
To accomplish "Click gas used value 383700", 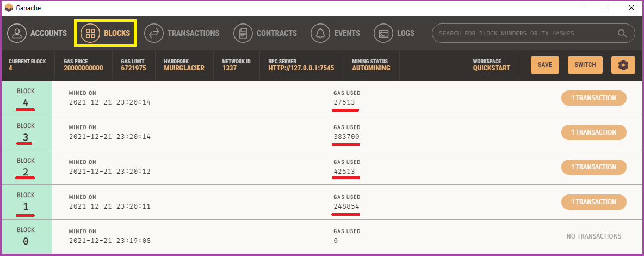I will [x=346, y=137].
